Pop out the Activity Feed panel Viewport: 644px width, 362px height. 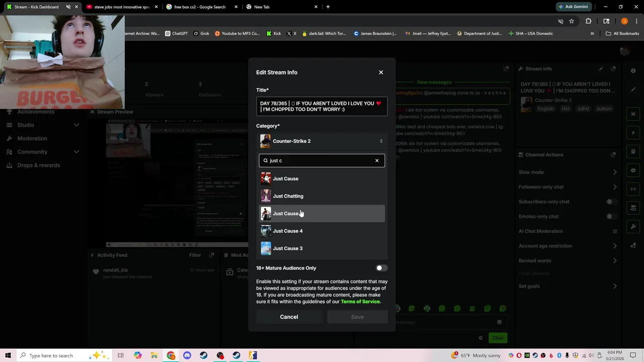click(x=212, y=255)
